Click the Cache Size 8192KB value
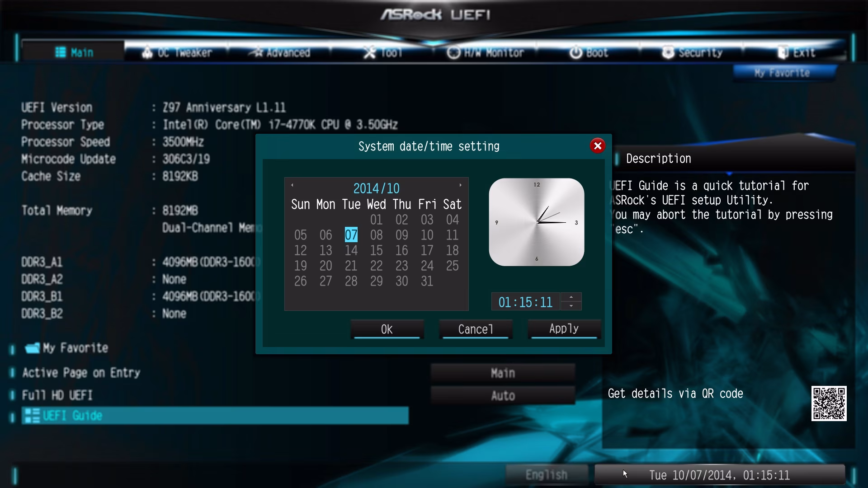Image resolution: width=868 pixels, height=488 pixels. click(x=180, y=176)
